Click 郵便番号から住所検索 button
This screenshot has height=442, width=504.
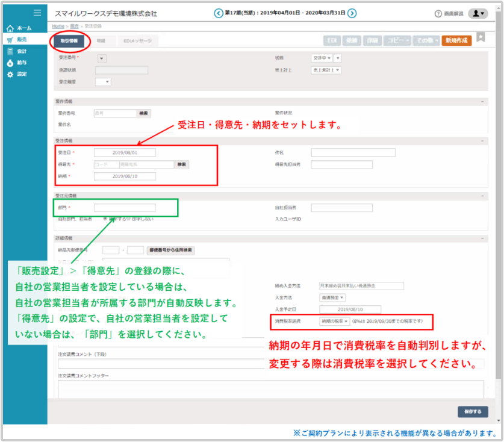tap(171, 250)
